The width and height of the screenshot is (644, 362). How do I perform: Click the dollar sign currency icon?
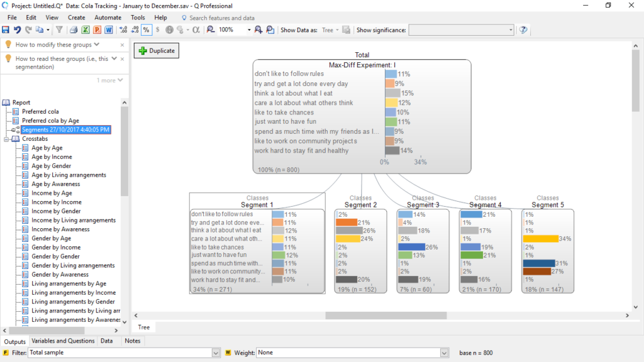coord(158,30)
